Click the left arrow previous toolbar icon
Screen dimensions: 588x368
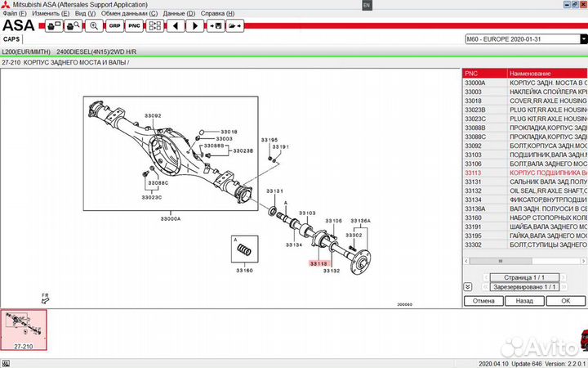[175, 26]
